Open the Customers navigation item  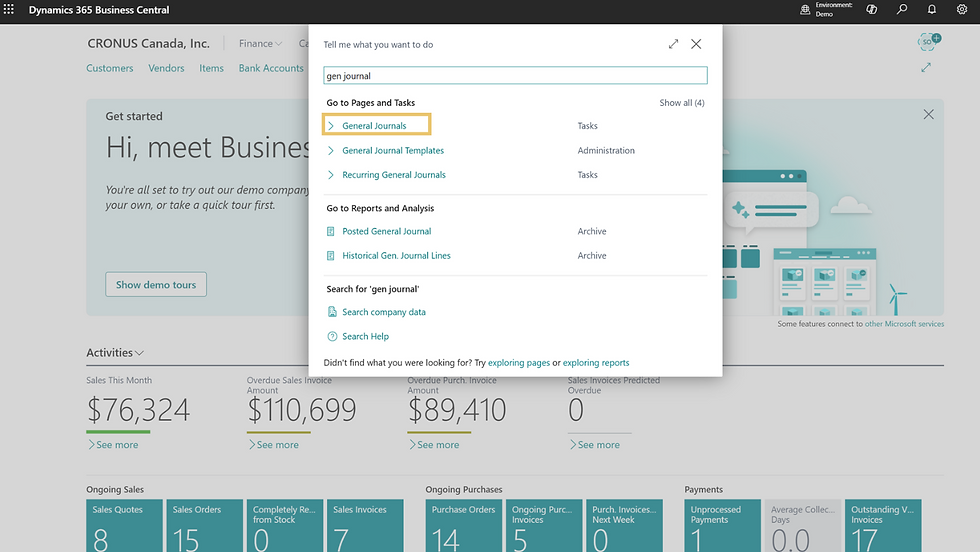coord(109,68)
